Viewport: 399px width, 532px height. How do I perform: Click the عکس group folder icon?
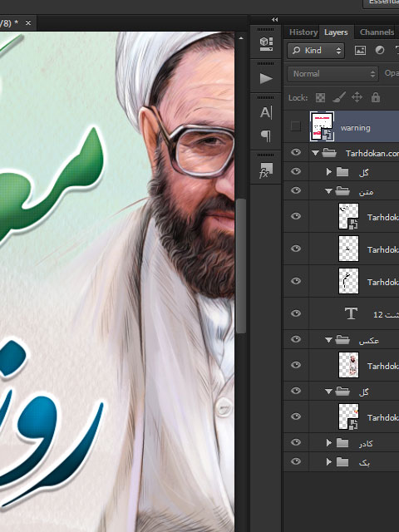[x=342, y=339]
